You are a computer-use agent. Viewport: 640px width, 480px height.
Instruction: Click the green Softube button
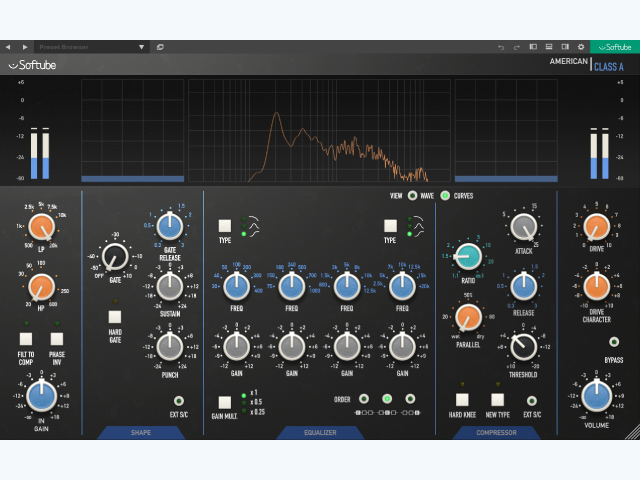pyautogui.click(x=615, y=47)
